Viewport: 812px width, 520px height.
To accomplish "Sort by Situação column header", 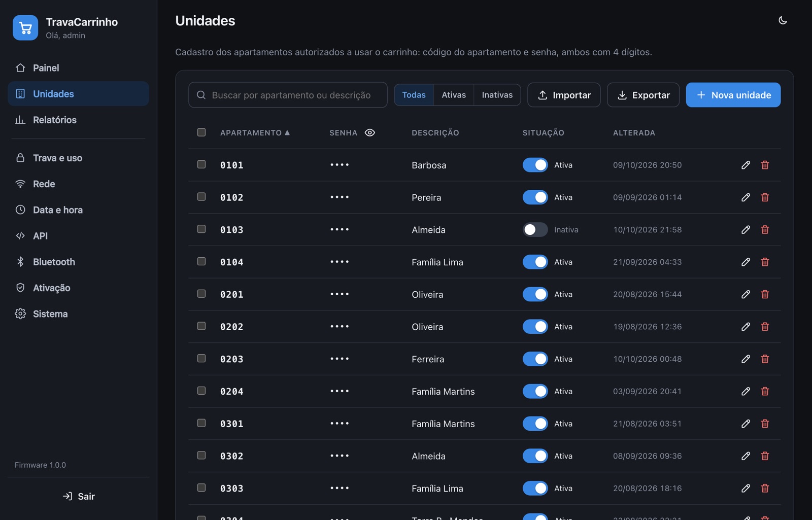I will pos(544,133).
